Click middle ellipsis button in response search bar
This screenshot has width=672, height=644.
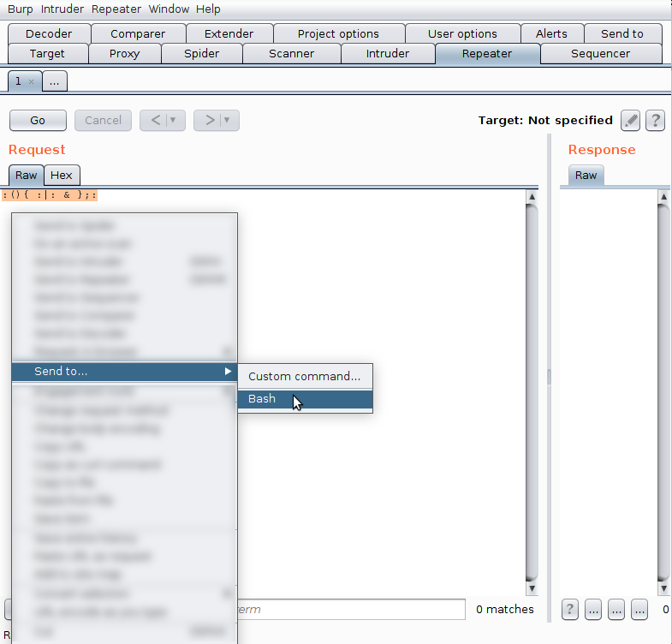tap(616, 609)
